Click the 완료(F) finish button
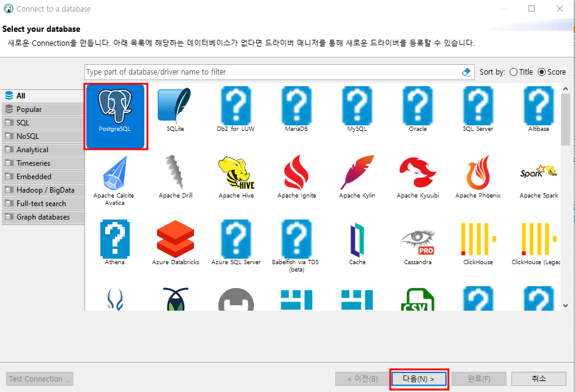Viewport: 575px width, 392px height. click(x=479, y=379)
